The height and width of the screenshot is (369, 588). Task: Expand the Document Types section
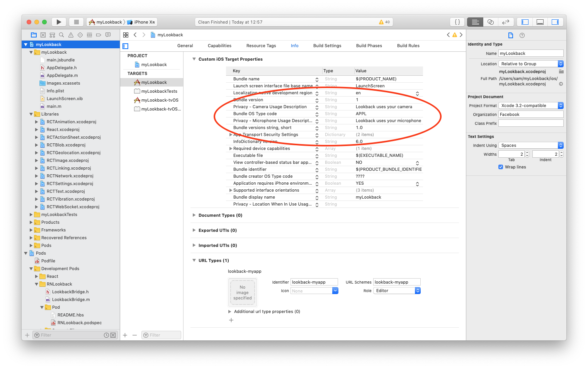pos(194,215)
